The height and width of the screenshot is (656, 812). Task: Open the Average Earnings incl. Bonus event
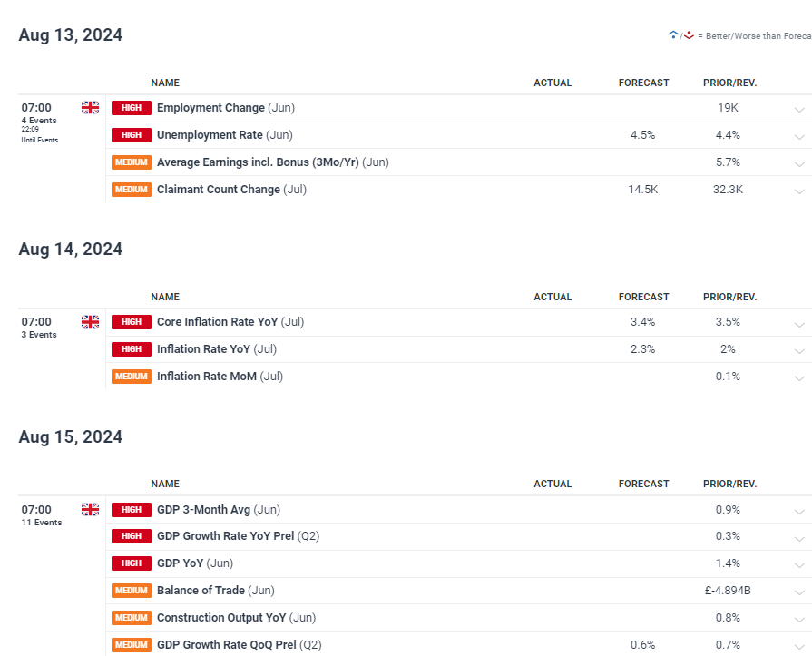pyautogui.click(x=258, y=162)
